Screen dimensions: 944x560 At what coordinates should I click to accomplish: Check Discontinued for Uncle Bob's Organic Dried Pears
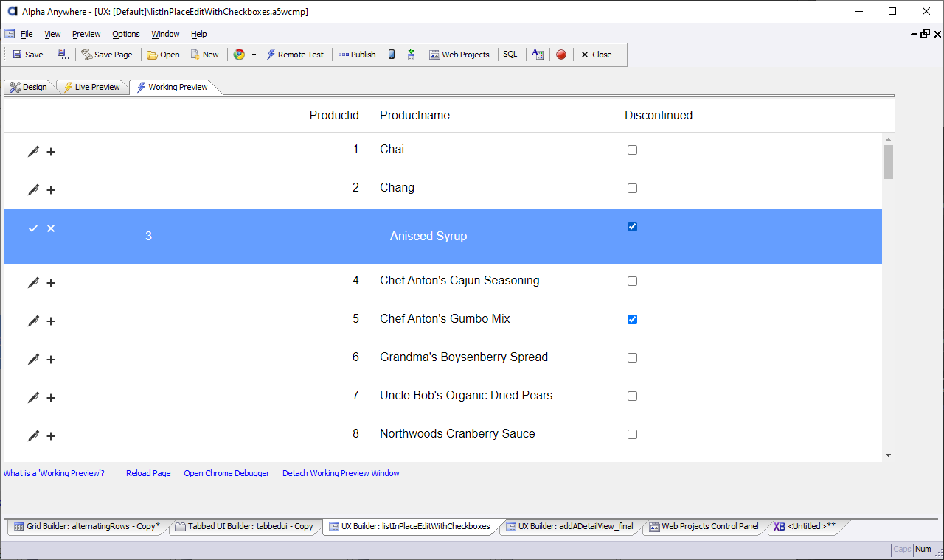coord(632,396)
